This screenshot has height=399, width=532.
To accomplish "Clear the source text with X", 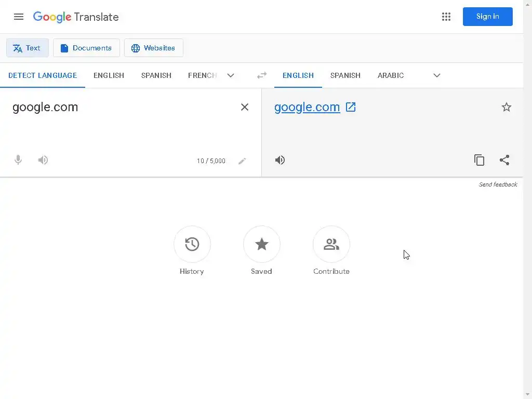I will (244, 107).
